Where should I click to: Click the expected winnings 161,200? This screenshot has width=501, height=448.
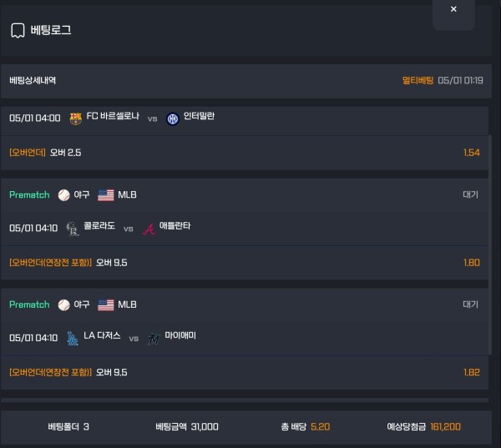[x=445, y=427]
